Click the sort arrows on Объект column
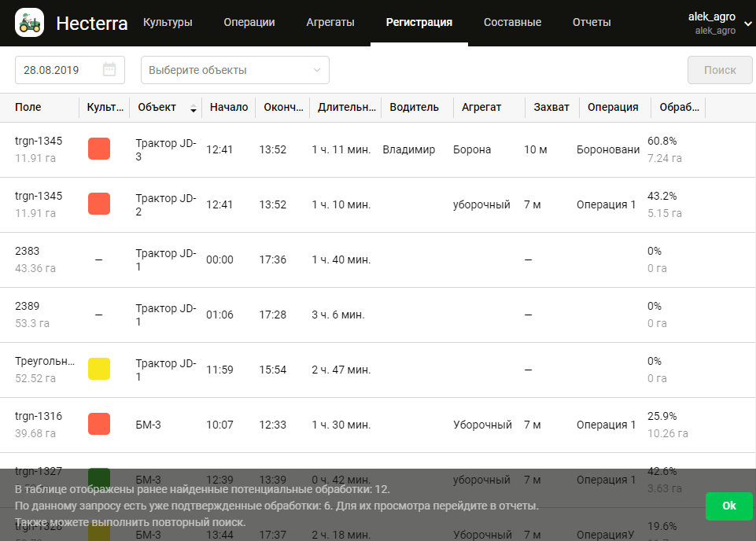This screenshot has width=756, height=541. [193, 109]
